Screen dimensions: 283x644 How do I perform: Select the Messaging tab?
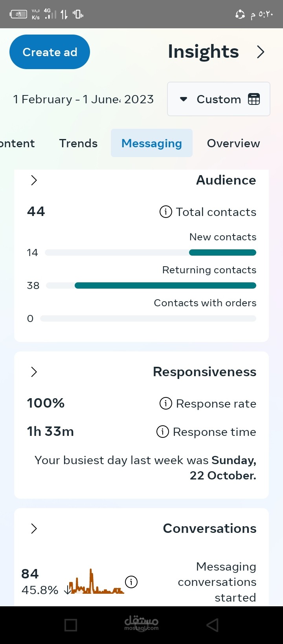point(151,143)
